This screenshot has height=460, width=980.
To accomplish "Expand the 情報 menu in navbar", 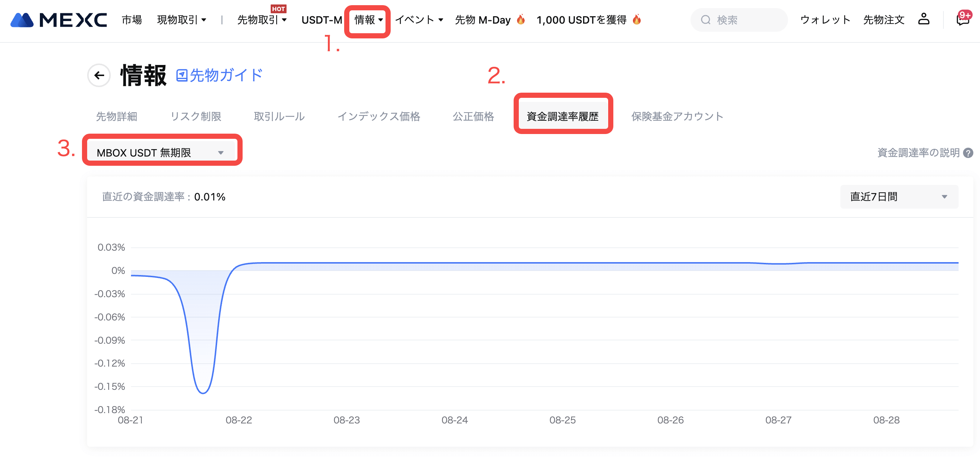I will [x=368, y=20].
